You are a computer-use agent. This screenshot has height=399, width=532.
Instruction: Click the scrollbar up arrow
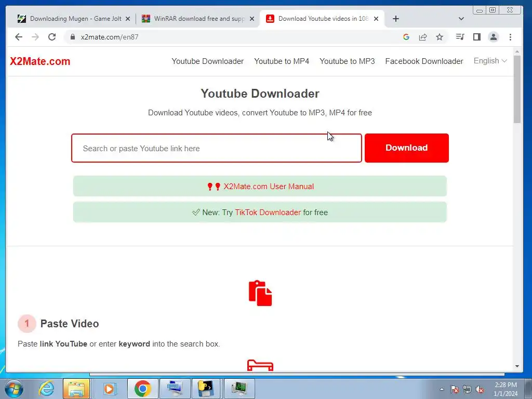517,51
